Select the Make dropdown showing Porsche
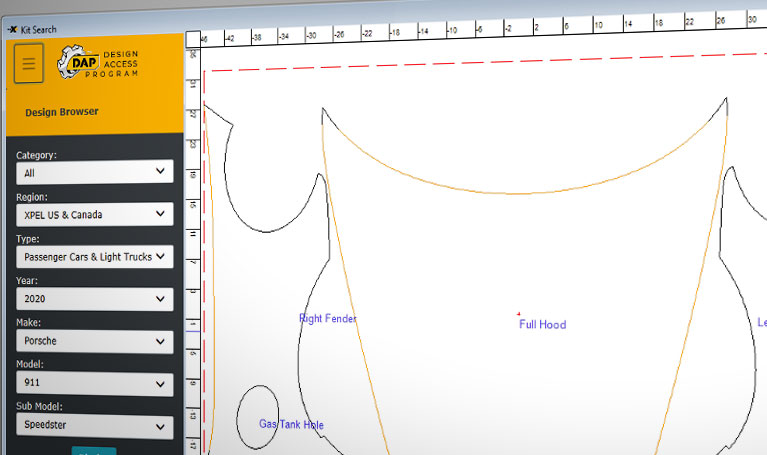The image size is (767, 455). [x=94, y=341]
